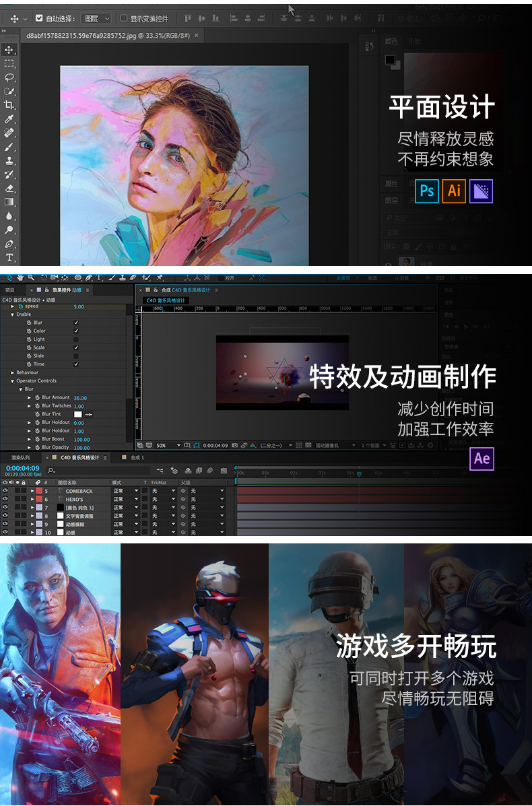Hide the COMEBACK layer with eye icon
This screenshot has width=532, height=806.
[x=5, y=491]
